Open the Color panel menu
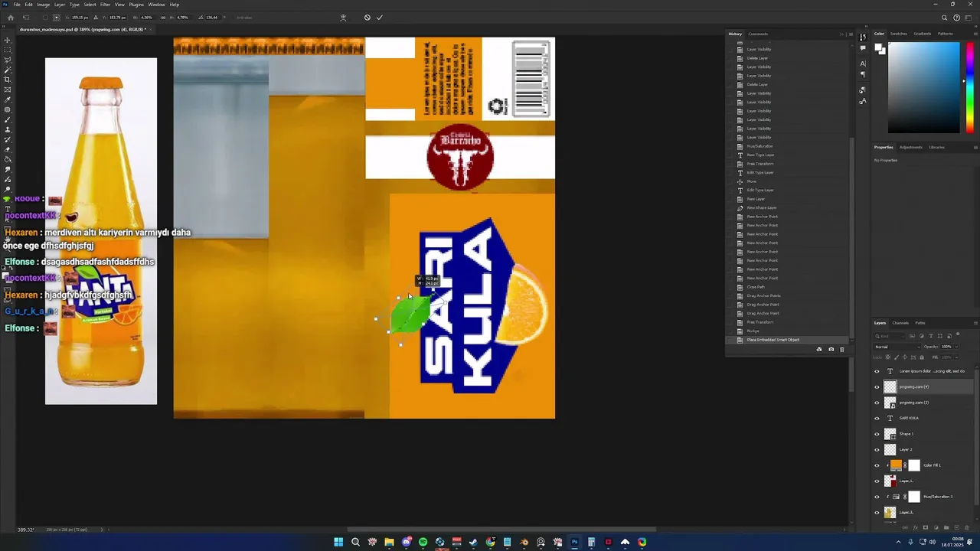Image resolution: width=980 pixels, height=551 pixels. (975, 34)
